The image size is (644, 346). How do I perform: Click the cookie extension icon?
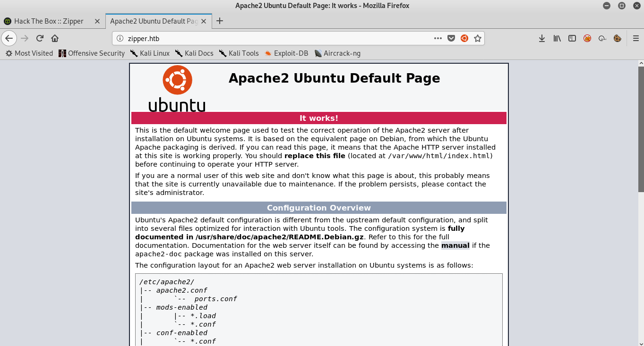[617, 38]
